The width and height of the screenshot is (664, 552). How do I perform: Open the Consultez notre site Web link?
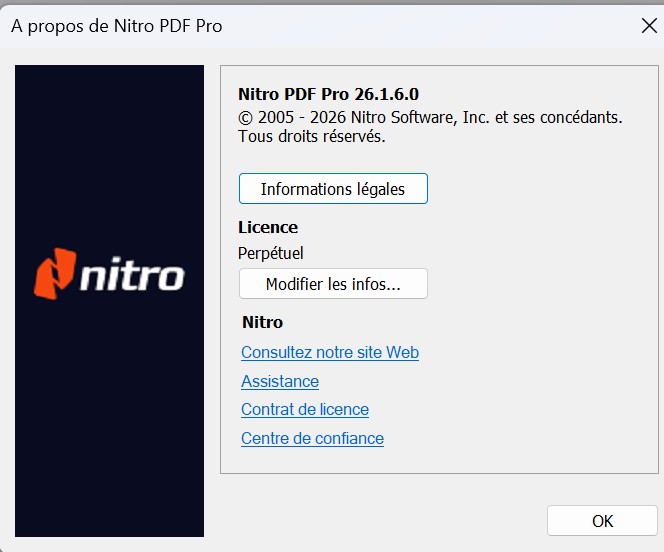(x=330, y=352)
